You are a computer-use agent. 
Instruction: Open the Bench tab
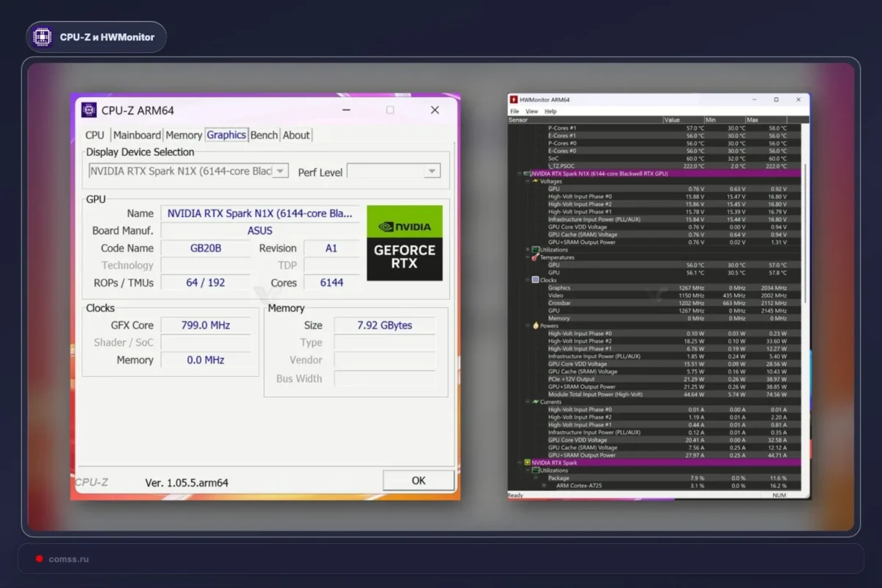tap(264, 135)
